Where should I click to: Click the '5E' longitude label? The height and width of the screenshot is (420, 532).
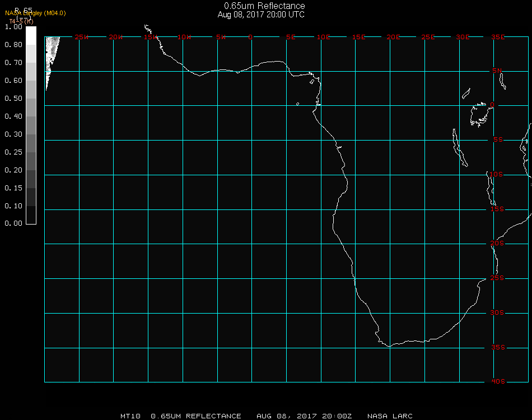[291, 37]
